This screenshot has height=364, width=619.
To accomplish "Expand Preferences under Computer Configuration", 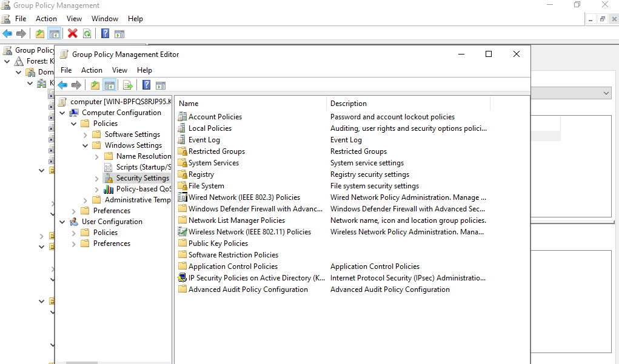I will click(x=74, y=211).
